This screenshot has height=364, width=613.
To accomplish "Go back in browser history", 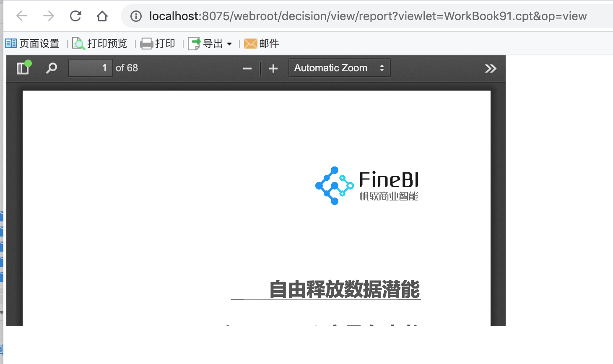I will 22,16.
